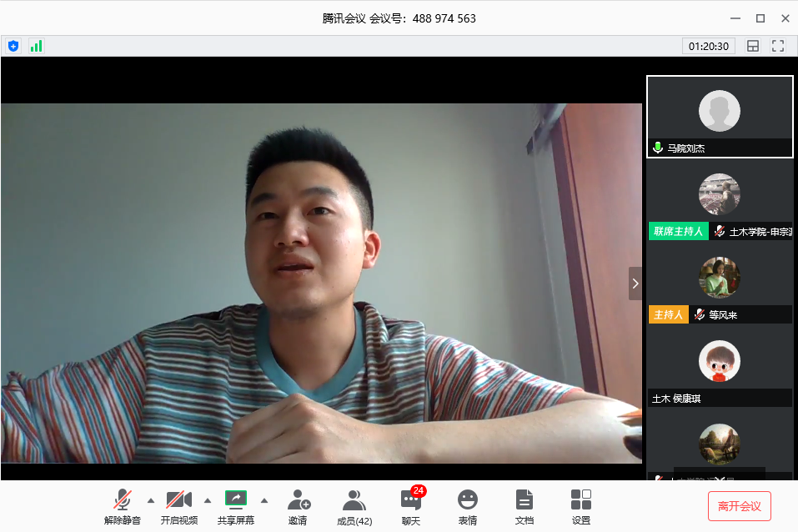Select the 马院刘杰 participant tile
The height and width of the screenshot is (532, 798).
pyautogui.click(x=720, y=117)
